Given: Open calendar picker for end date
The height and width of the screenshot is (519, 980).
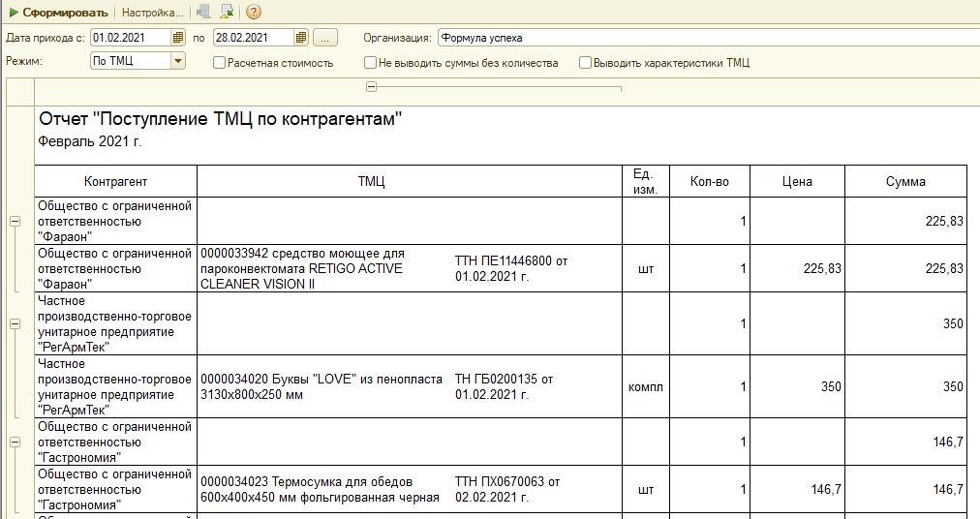Looking at the screenshot, I should point(301,38).
